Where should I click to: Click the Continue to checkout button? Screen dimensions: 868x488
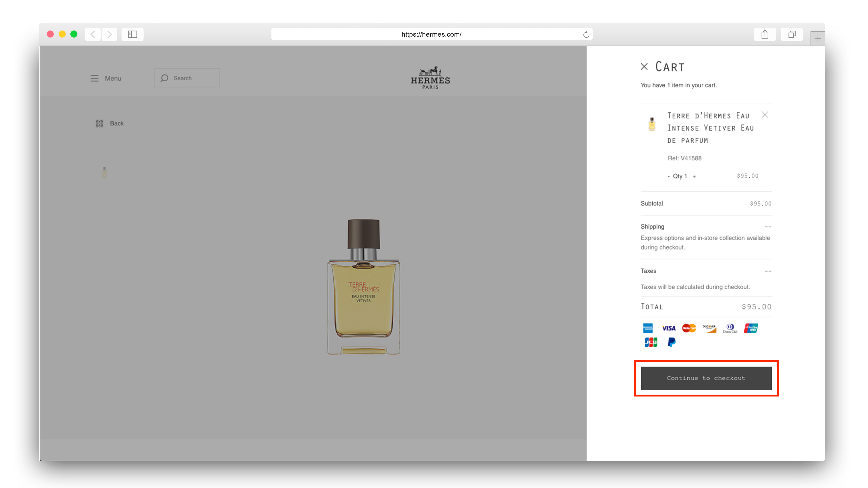pyautogui.click(x=706, y=378)
